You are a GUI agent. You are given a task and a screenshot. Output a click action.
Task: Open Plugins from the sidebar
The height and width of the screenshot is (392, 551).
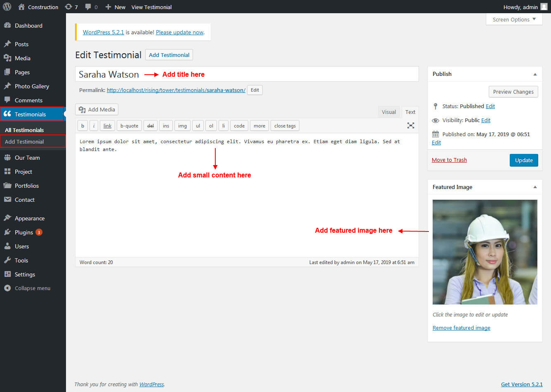pos(24,232)
